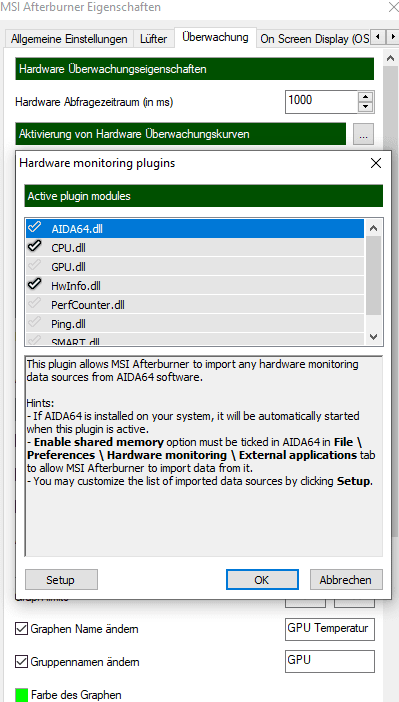This screenshot has height=702, width=399.
Task: Increase polling period with up stepper
Action: point(366,96)
